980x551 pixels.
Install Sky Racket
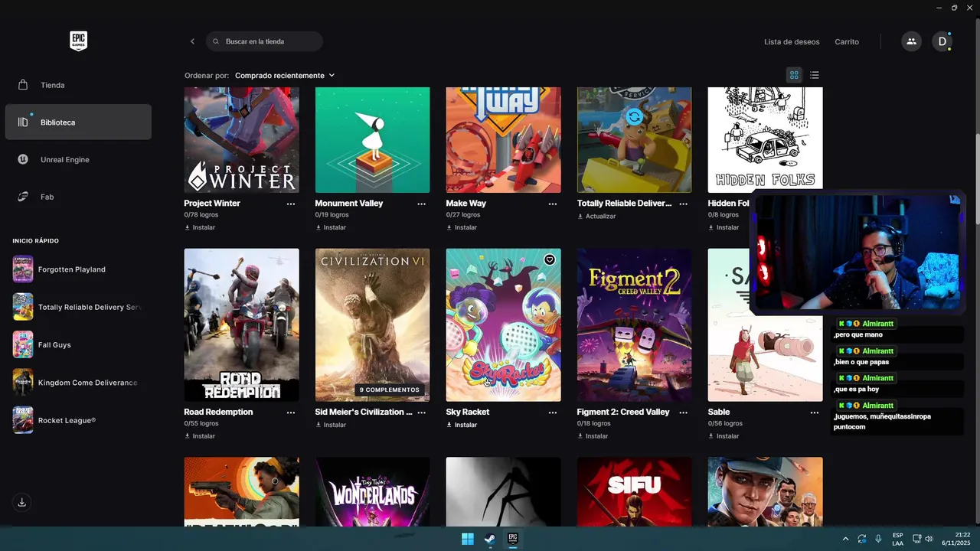(x=462, y=425)
